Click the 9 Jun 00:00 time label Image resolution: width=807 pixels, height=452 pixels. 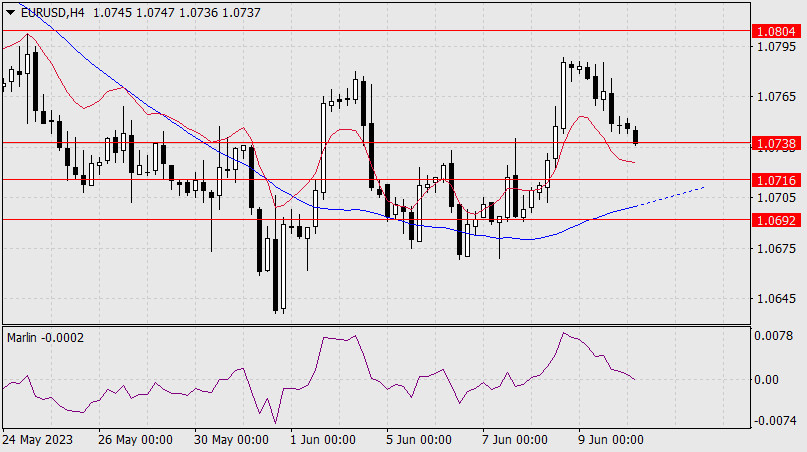(611, 440)
